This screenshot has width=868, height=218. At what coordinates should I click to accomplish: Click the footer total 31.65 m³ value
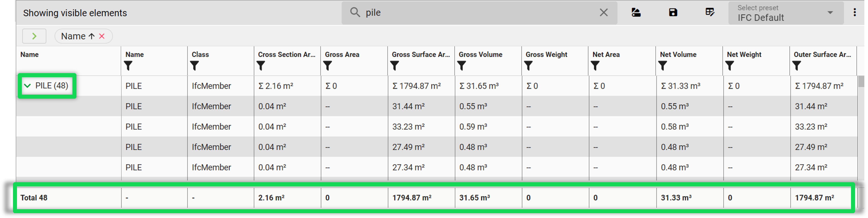pyautogui.click(x=474, y=198)
